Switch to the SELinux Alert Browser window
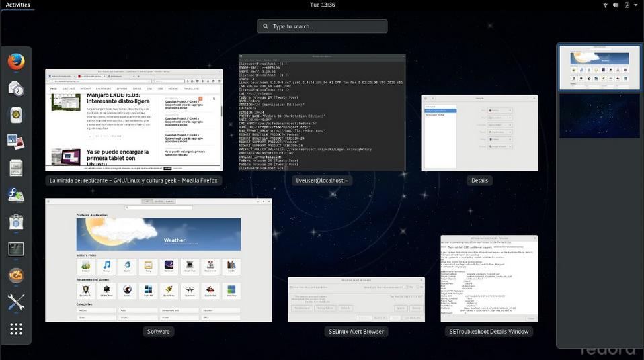Viewport: 644px width, 360px height. click(x=356, y=300)
